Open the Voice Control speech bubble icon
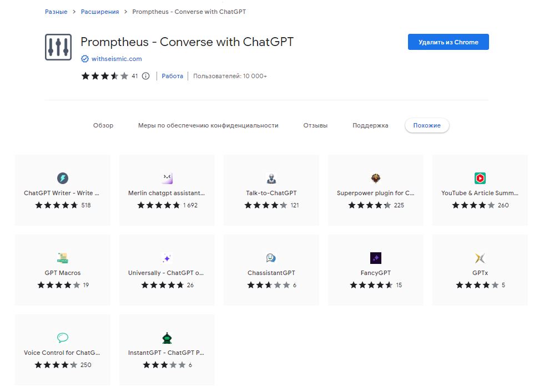This screenshot has width=539, height=392. coord(63,338)
